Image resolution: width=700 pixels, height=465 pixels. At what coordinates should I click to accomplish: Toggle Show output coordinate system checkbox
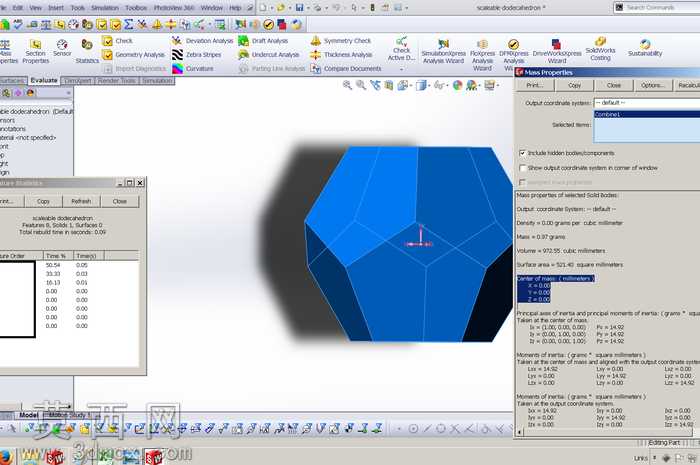522,168
